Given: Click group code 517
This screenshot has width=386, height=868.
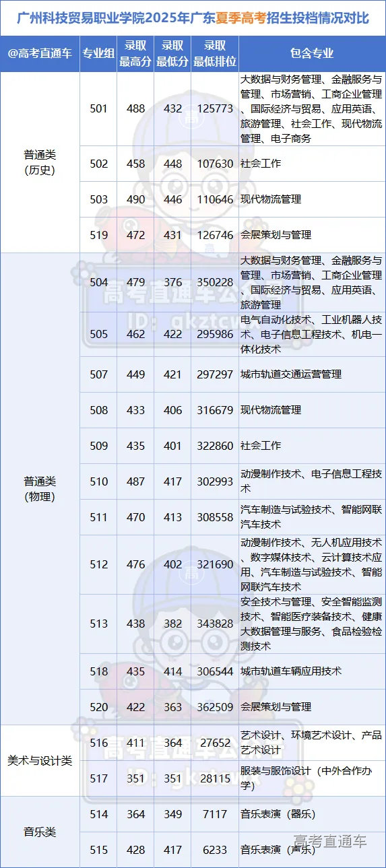Looking at the screenshot, I should click(x=98, y=778).
